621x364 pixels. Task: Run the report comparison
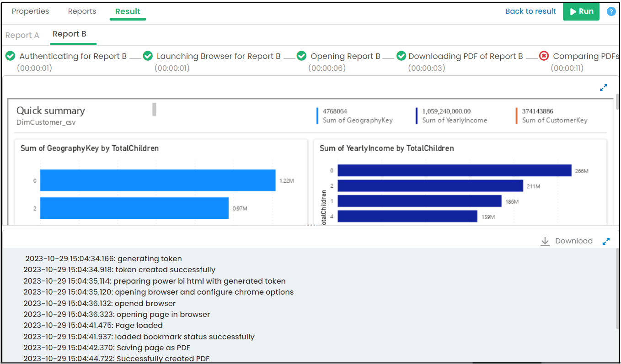pyautogui.click(x=581, y=11)
